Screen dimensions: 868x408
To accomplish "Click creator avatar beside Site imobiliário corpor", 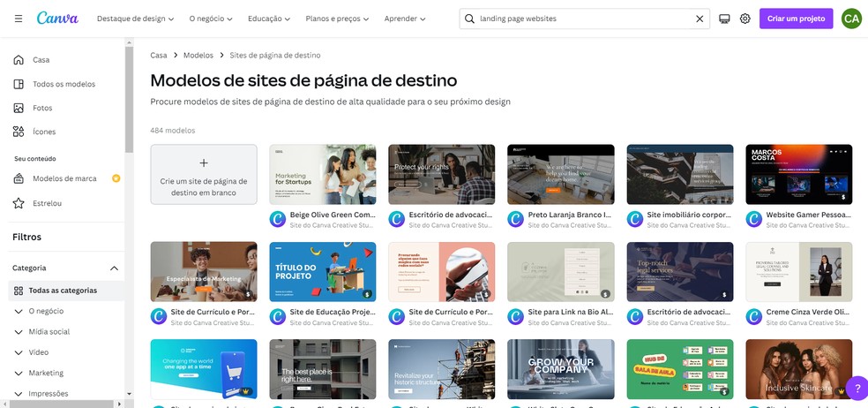I will coord(634,219).
